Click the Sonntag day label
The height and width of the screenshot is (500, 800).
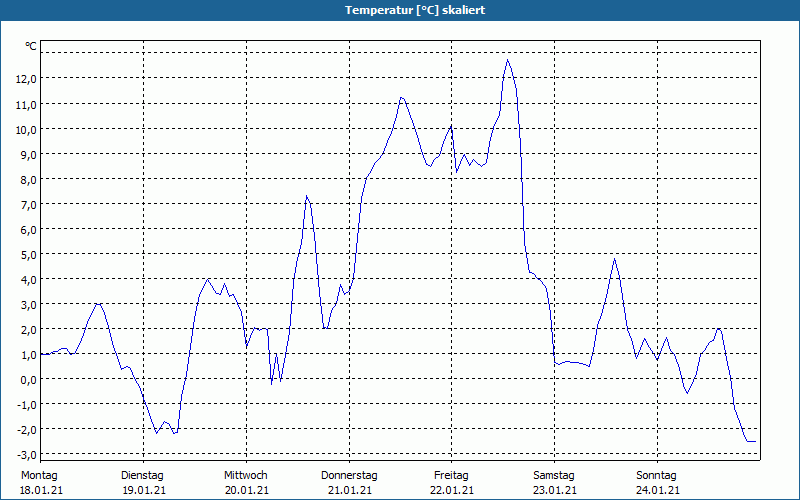(x=656, y=476)
